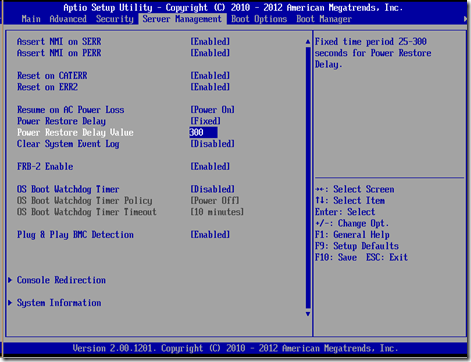Click the right arrow after Boot Manager tab

tap(465, 19)
